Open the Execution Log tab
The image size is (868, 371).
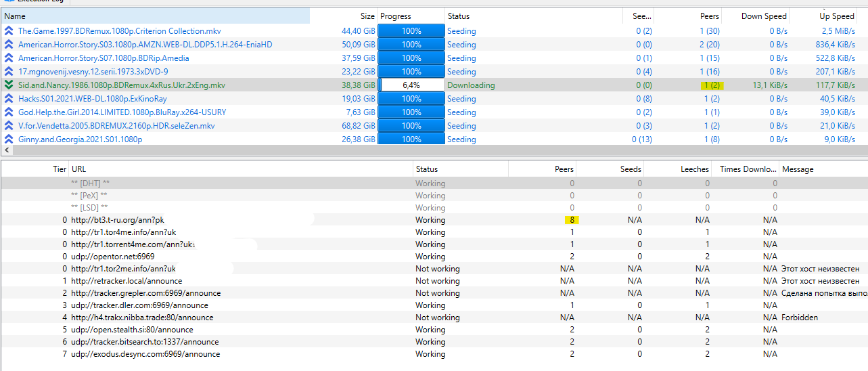(x=35, y=2)
